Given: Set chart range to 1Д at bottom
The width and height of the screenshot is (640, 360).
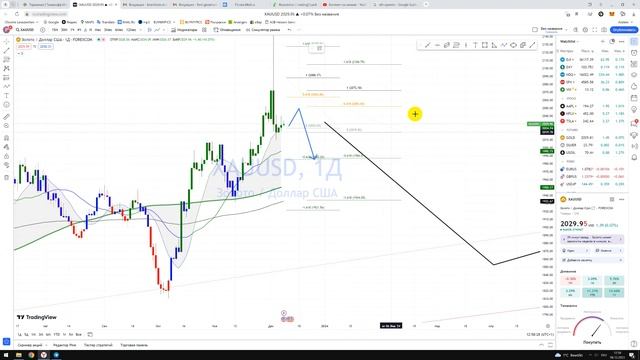Looking at the screenshot, I should tap(19, 335).
